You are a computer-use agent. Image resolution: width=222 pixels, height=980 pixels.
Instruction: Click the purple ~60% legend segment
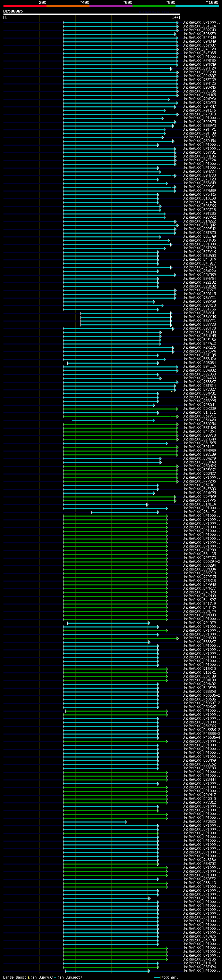click(111, 6)
